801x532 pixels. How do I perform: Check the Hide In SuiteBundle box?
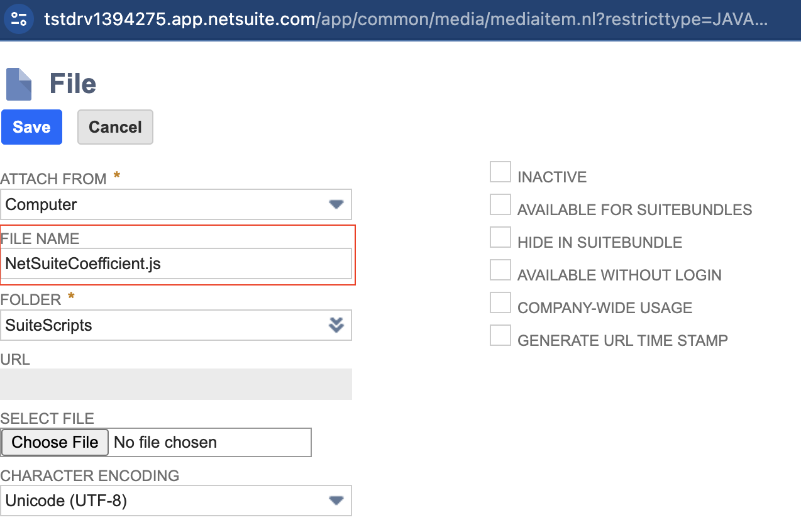click(500, 237)
